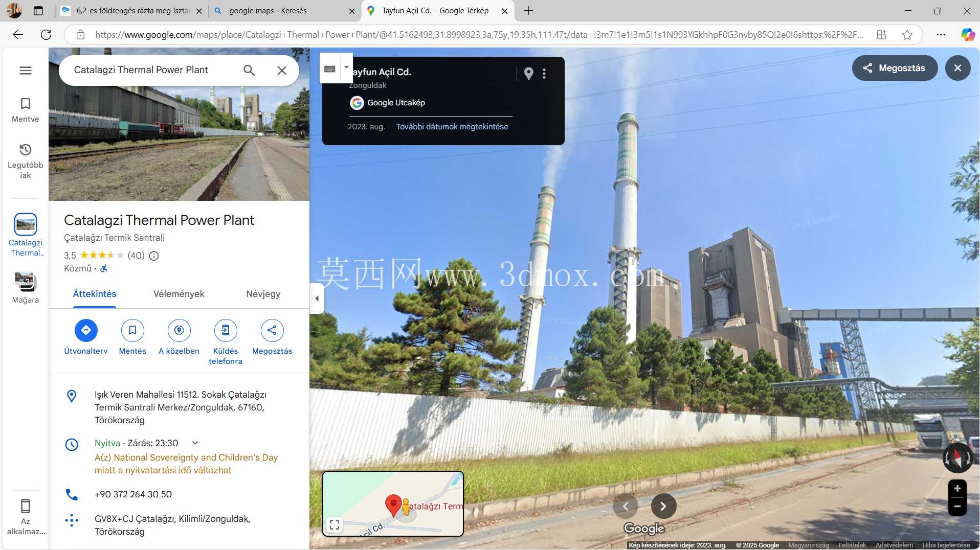Viewport: 980px width, 550px height.
Task: Reload the page with refresh icon
Action: [x=46, y=35]
